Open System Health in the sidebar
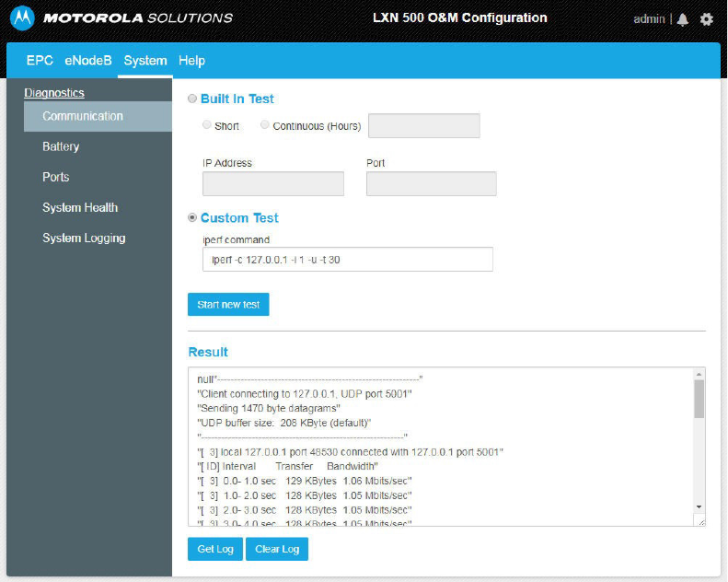The height and width of the screenshot is (582, 728). pyautogui.click(x=80, y=207)
